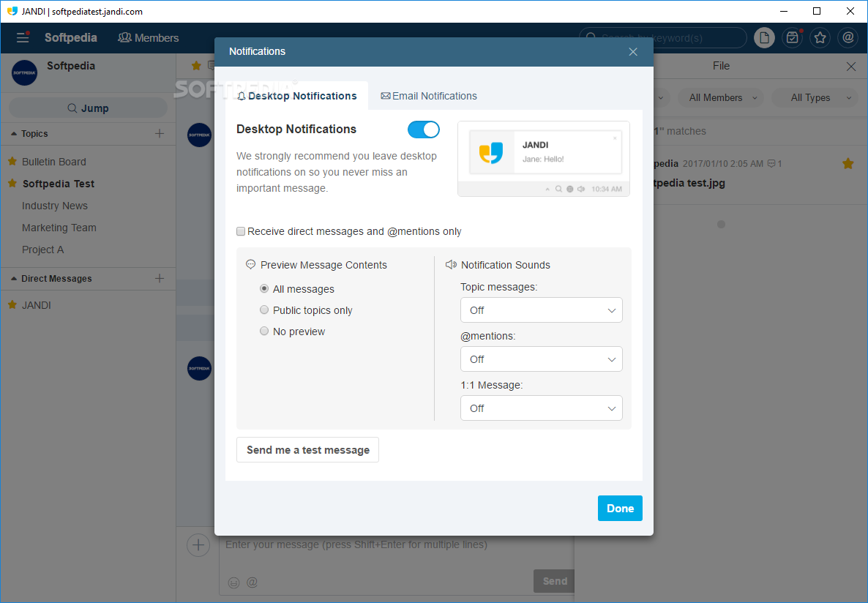Image resolution: width=868 pixels, height=603 pixels.
Task: Close the Notifications dialog
Action: point(633,51)
